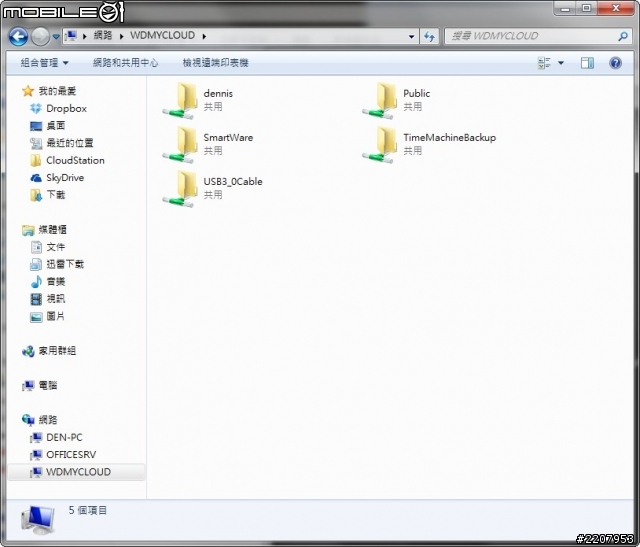Open the view options dropdown arrow

click(x=561, y=63)
